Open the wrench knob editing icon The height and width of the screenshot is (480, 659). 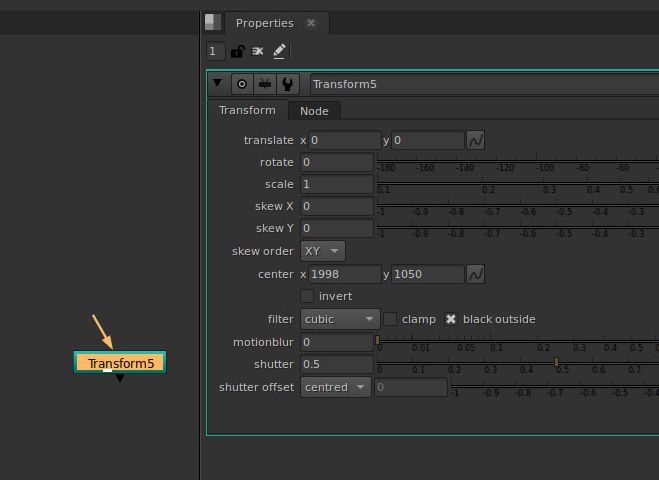point(287,84)
